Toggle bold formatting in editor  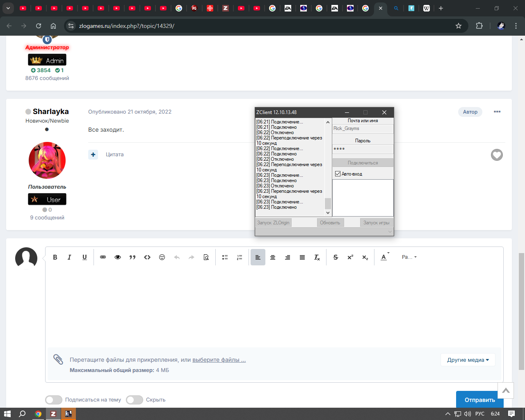coord(55,257)
